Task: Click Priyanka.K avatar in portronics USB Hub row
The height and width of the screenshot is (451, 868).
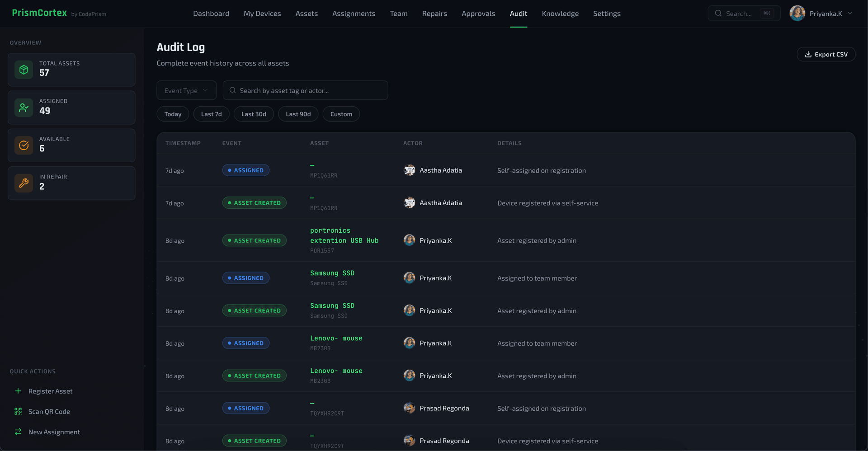Action: (409, 240)
